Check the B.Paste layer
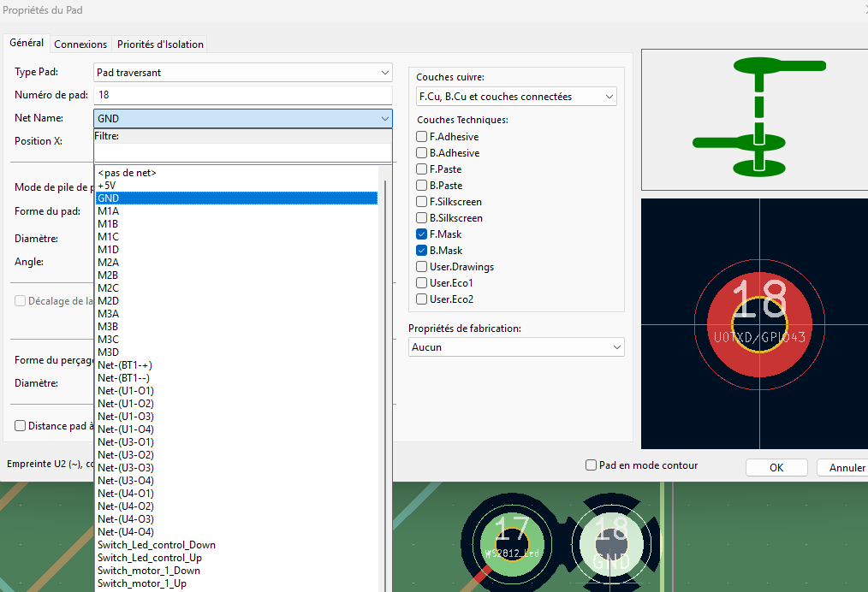The width and height of the screenshot is (868, 592). point(422,186)
